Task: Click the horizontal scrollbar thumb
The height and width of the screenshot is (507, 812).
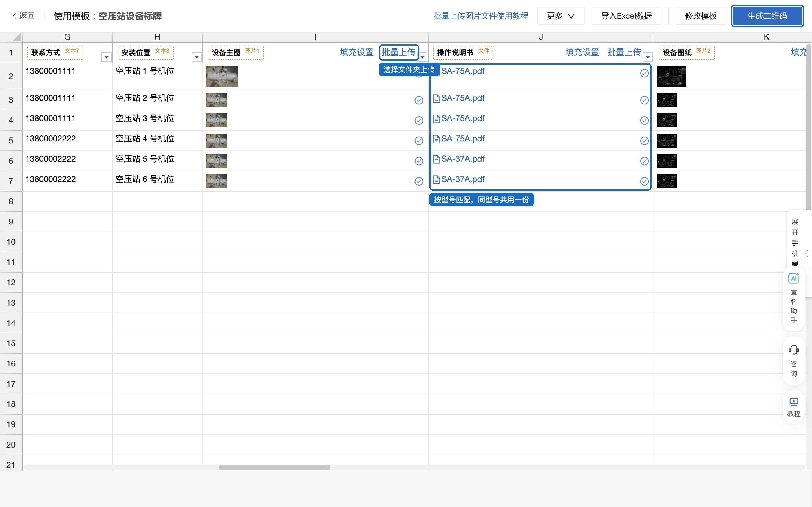Action: [274, 467]
